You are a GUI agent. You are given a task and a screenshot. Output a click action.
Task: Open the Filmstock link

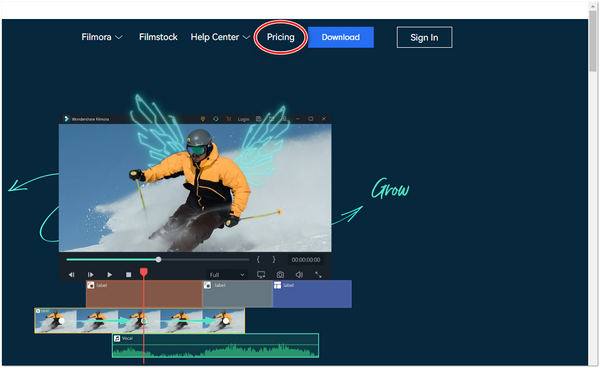(158, 37)
